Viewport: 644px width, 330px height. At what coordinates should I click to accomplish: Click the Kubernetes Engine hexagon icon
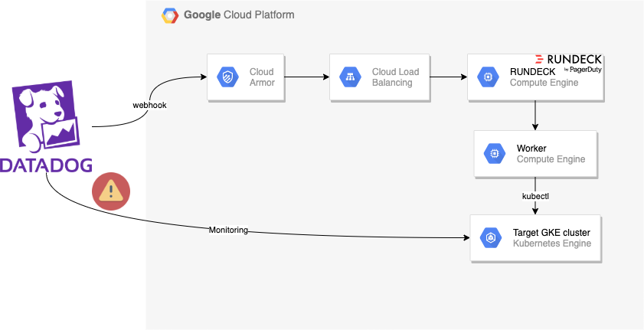click(x=490, y=237)
